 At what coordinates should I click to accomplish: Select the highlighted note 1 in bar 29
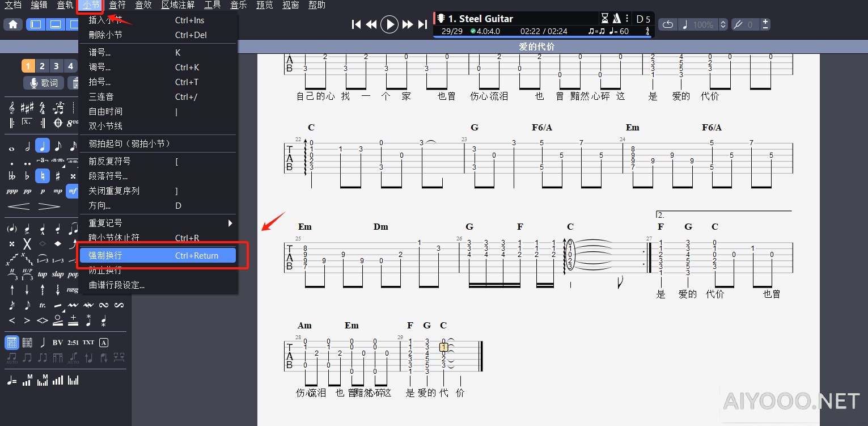443,347
